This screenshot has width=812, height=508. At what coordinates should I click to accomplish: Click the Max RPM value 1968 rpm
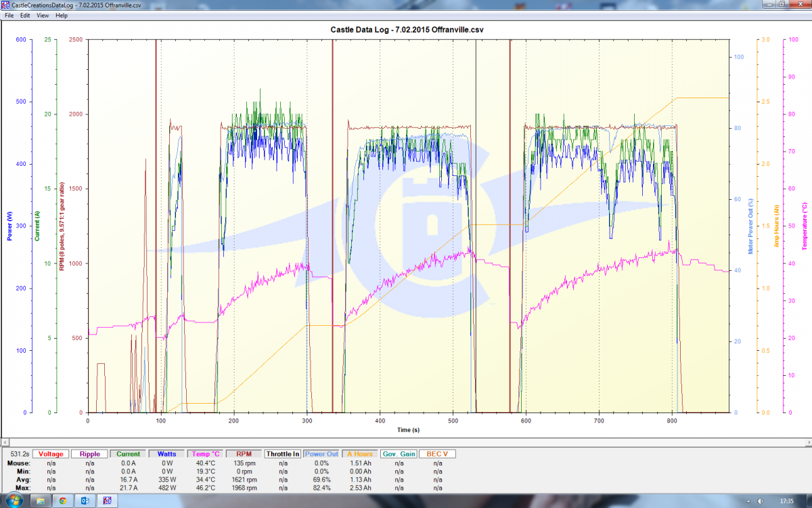244,488
